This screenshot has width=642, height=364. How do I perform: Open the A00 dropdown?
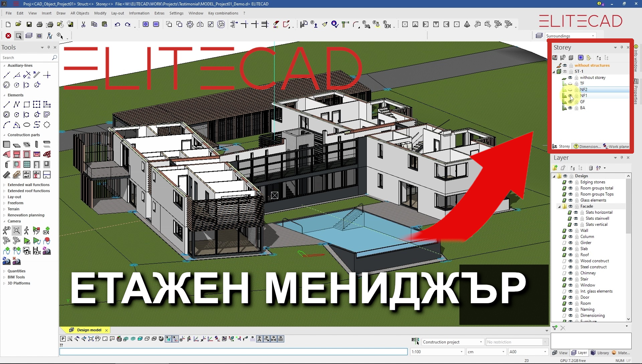tap(545, 352)
